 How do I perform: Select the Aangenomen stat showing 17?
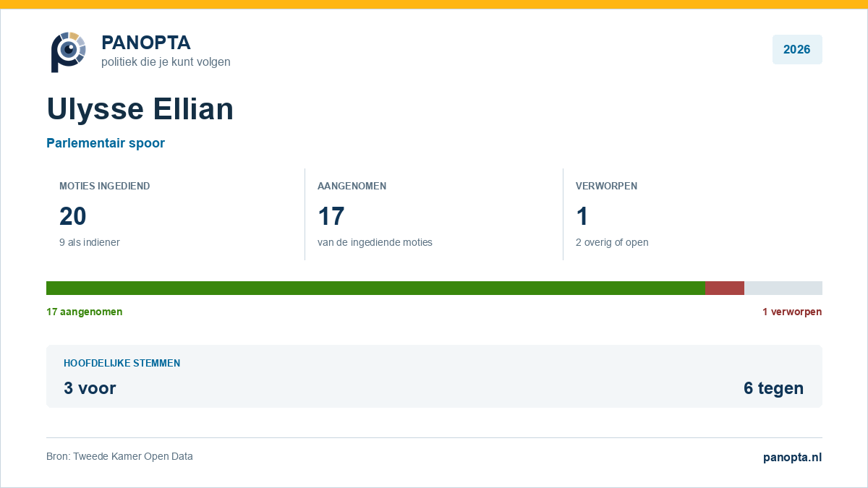[x=434, y=214]
